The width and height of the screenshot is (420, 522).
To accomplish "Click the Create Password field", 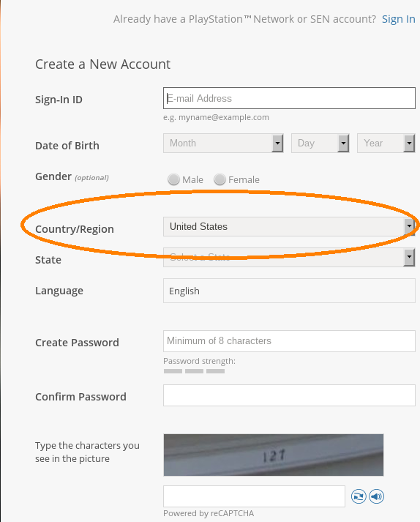I will [289, 341].
